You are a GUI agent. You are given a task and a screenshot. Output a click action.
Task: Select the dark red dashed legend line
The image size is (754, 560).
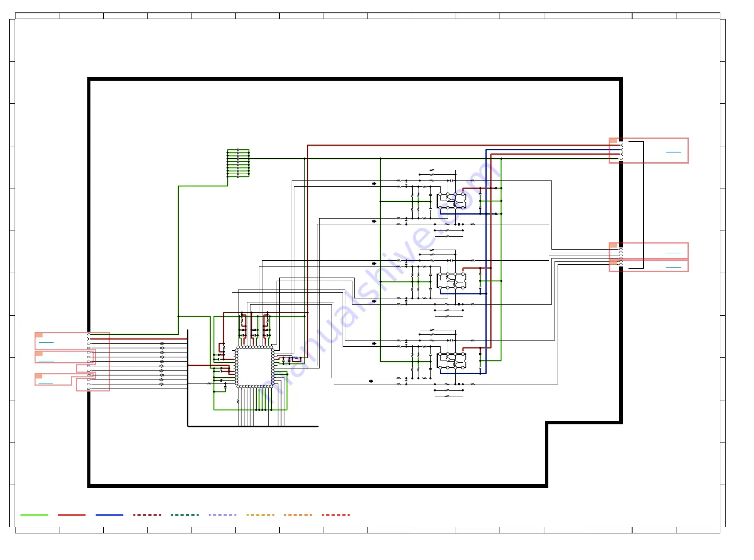[147, 515]
